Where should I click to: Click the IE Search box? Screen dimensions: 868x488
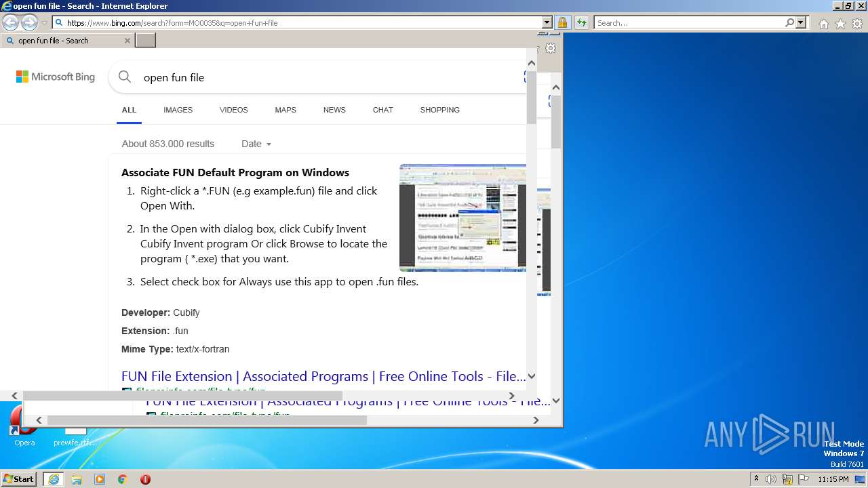(x=688, y=23)
